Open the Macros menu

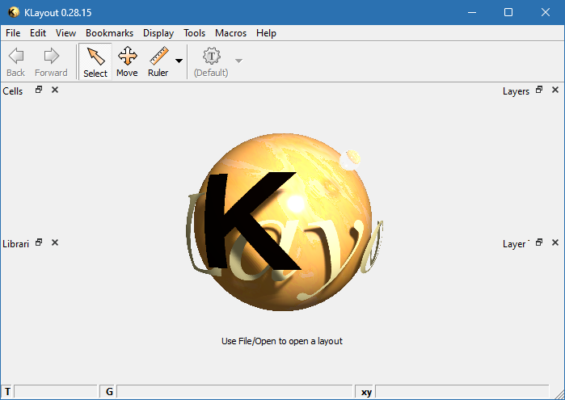231,33
